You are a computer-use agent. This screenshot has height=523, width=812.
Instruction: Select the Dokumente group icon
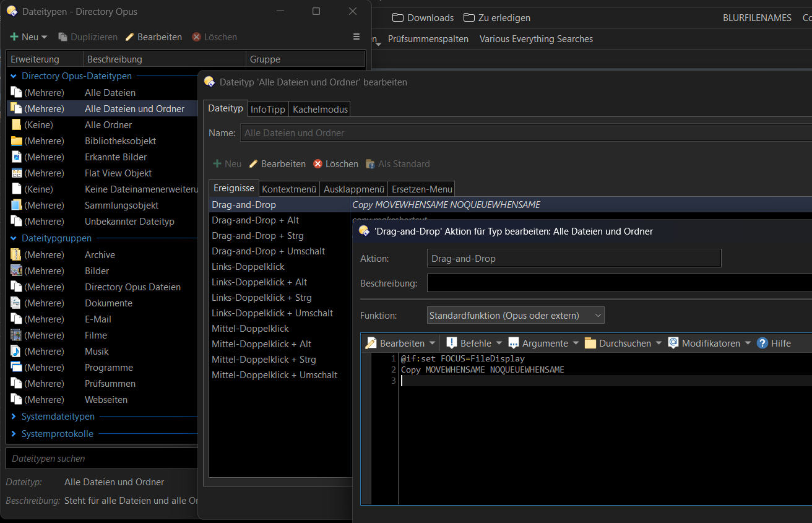[x=16, y=303]
